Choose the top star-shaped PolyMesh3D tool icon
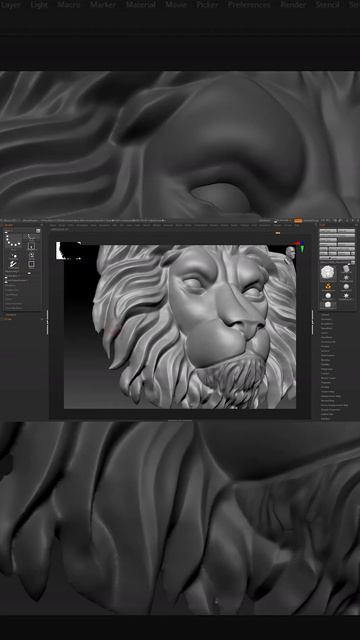The image size is (360, 640). pyautogui.click(x=347, y=278)
